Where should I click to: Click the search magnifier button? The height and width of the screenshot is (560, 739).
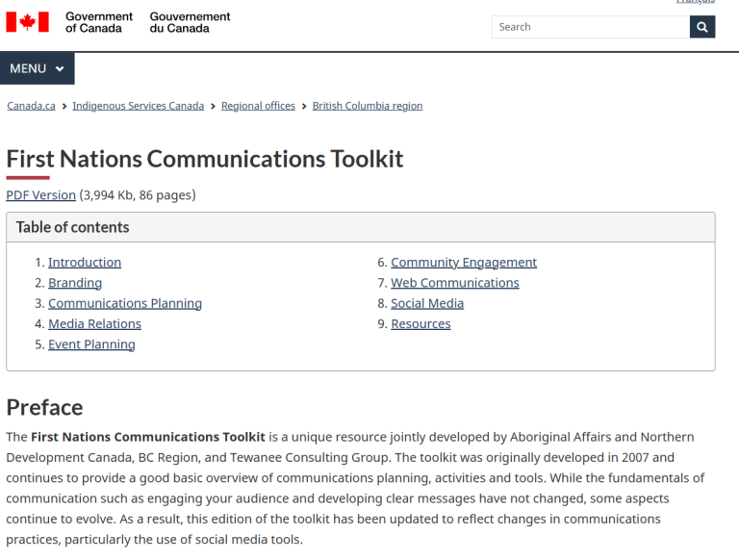[x=702, y=27]
